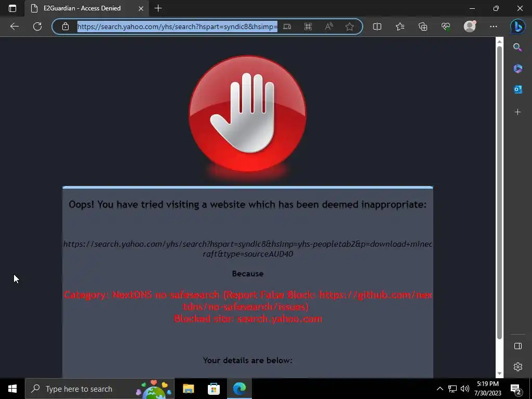The image size is (532, 399).
Task: Open the app available icon in address bar
Action: (287, 26)
